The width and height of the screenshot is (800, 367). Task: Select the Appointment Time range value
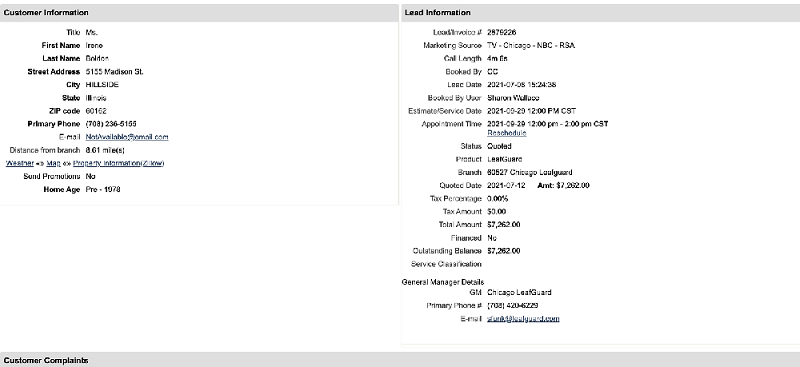pyautogui.click(x=547, y=124)
